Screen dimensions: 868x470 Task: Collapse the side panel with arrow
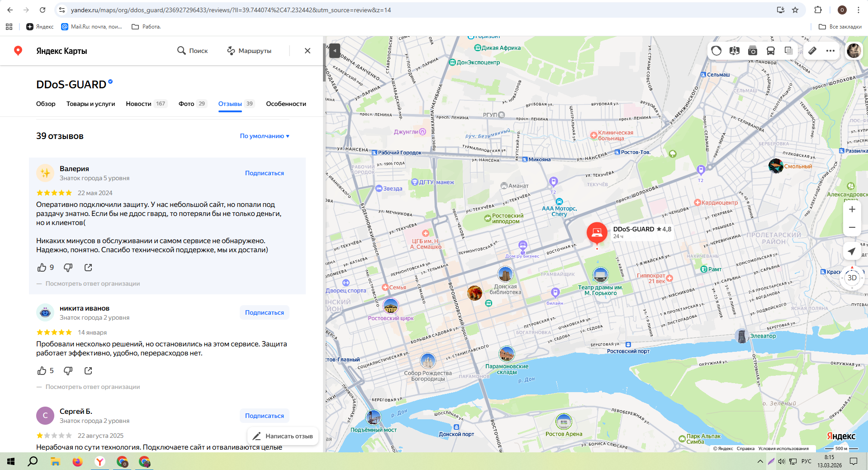click(334, 50)
